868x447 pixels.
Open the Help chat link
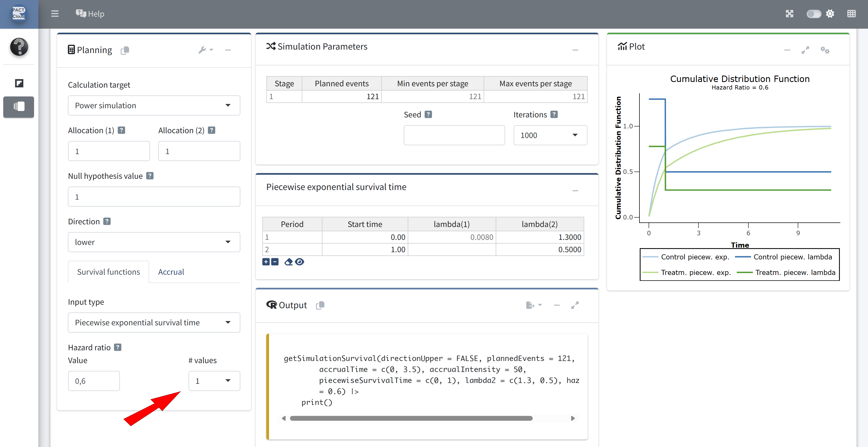[x=90, y=14]
